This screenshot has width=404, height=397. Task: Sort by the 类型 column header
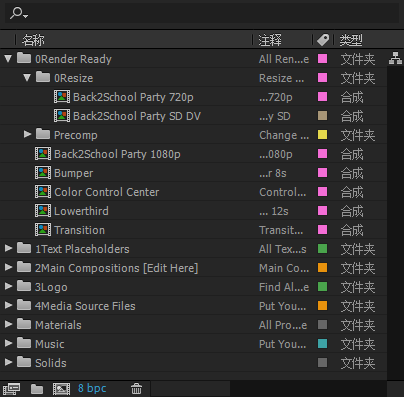click(351, 40)
